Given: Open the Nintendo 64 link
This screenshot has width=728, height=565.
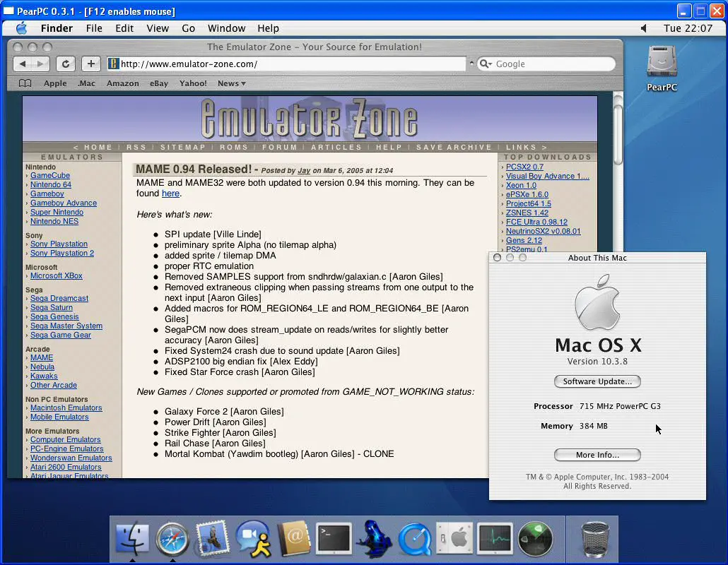Looking at the screenshot, I should click(51, 184).
